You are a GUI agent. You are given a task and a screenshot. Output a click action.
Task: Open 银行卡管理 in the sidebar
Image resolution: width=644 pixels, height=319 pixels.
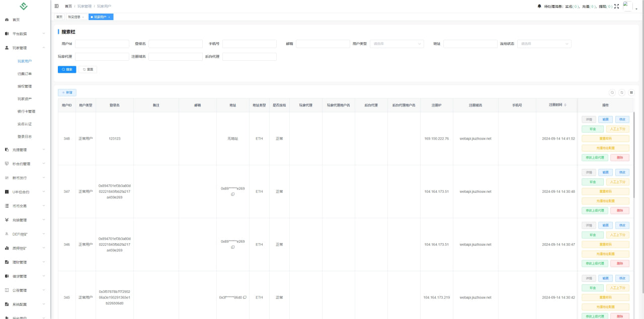(x=26, y=112)
